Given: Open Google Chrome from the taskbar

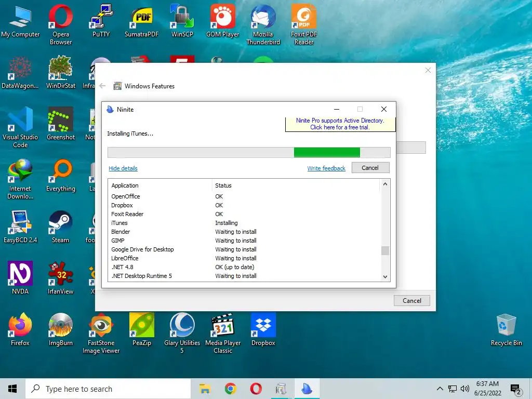Looking at the screenshot, I should (230, 389).
